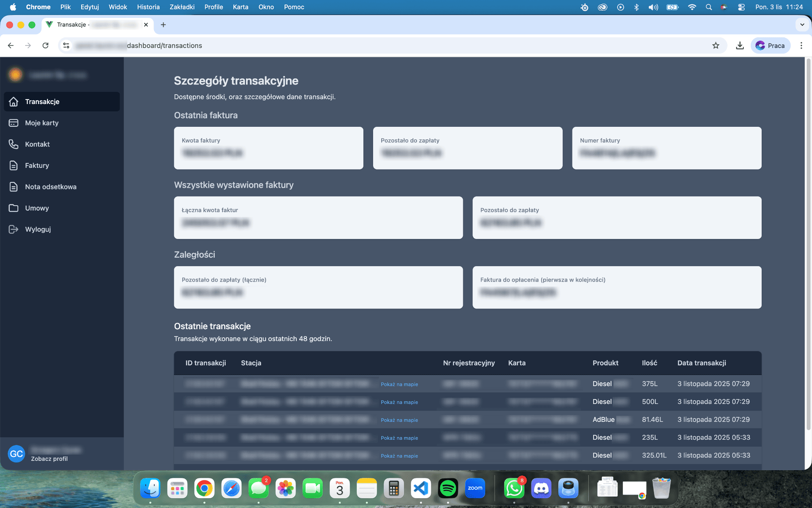Click Pokaż na mapie for AdBlue row

coord(399,420)
